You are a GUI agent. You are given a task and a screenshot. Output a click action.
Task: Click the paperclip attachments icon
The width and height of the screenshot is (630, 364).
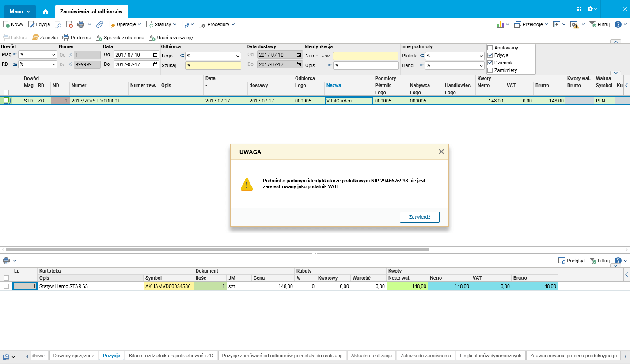100,24
